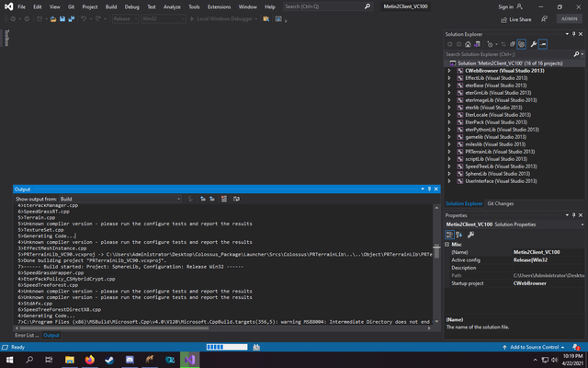
Task: Open Firefox from the Windows taskbar
Action: click(x=90, y=360)
